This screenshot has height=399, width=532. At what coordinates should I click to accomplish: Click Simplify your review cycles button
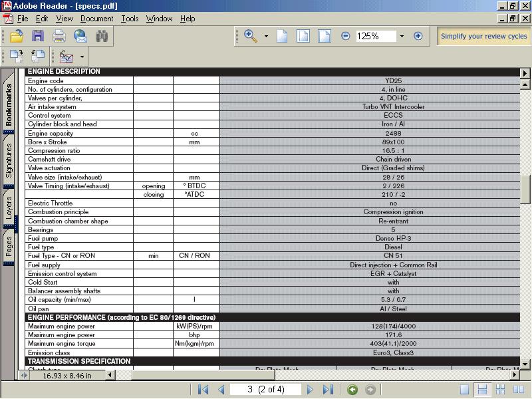pyautogui.click(x=483, y=36)
